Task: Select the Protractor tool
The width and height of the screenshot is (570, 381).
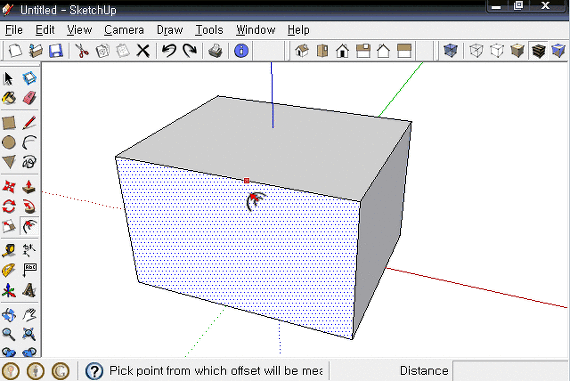Action: click(x=9, y=270)
